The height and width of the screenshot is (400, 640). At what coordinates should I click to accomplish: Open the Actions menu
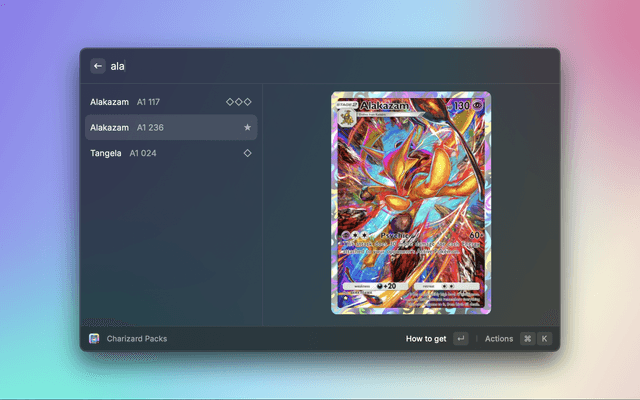498,339
